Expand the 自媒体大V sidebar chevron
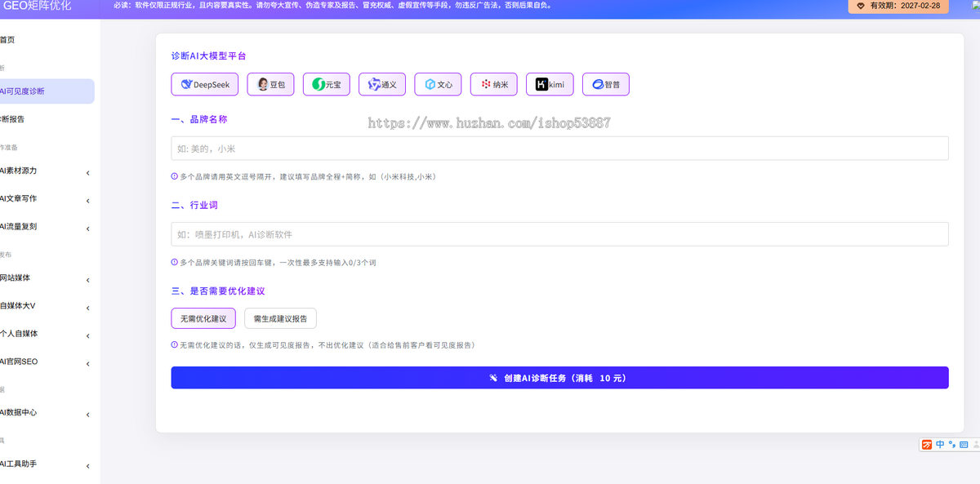Image resolution: width=980 pixels, height=484 pixels. (87, 308)
